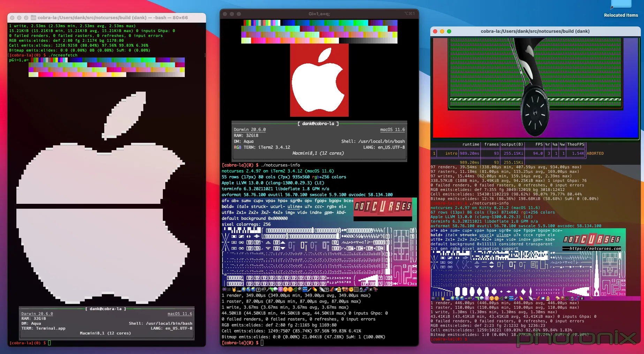Click the NOTCURSES logo in the Kitty window
This screenshot has width=644, height=354.
(x=592, y=239)
